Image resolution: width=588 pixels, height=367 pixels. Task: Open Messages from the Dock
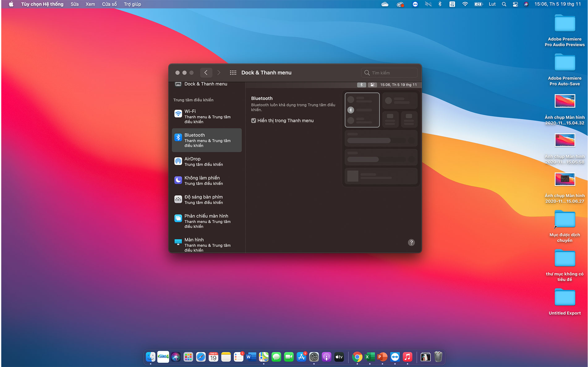tap(276, 357)
